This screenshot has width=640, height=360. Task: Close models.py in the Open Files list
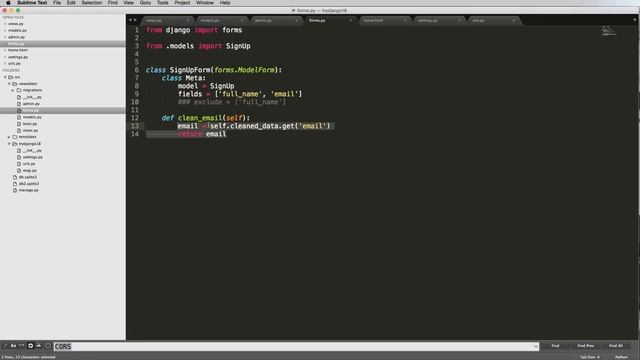pos(5,31)
